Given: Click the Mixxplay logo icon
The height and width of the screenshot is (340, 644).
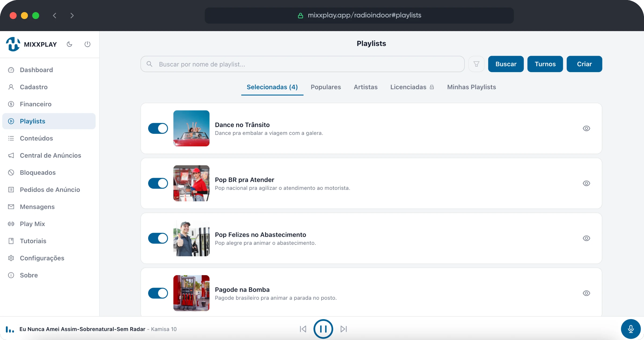Looking at the screenshot, I should click(x=13, y=44).
